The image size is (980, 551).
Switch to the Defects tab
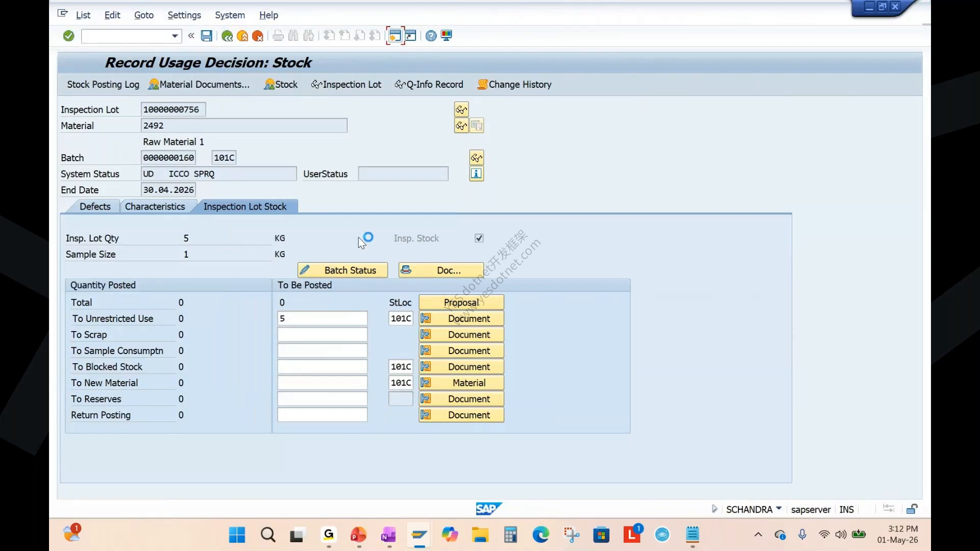pos(95,207)
